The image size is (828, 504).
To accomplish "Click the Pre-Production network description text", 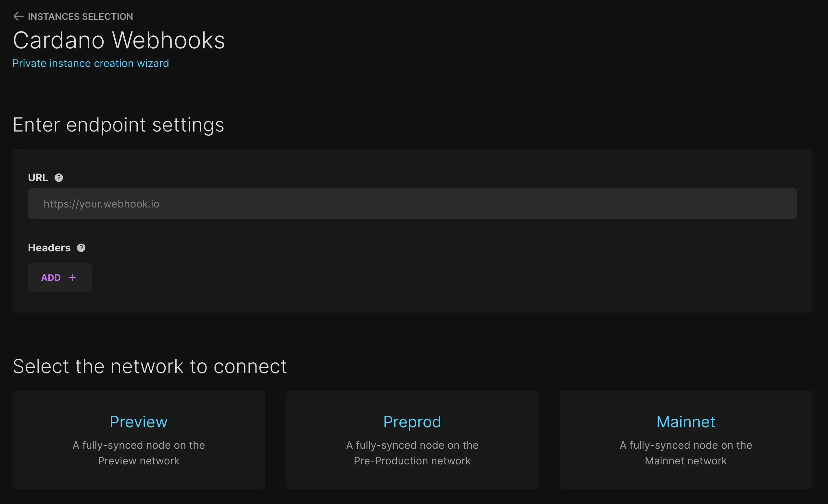I will point(412,453).
